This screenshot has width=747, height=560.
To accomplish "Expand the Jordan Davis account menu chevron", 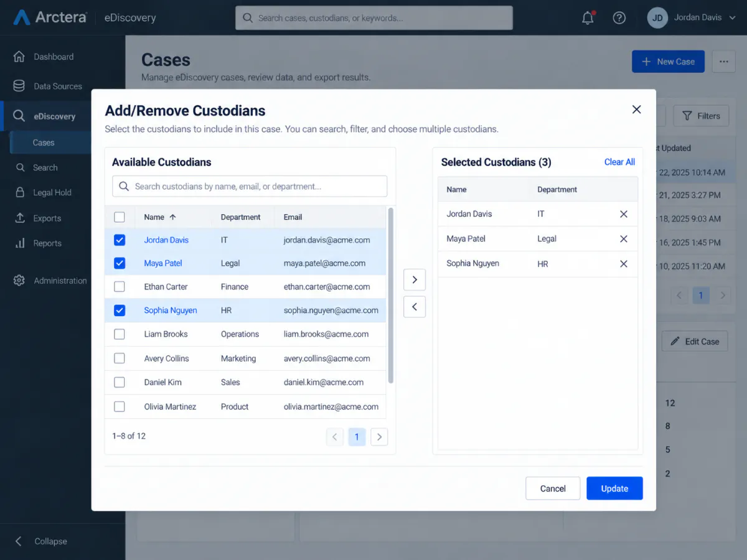I will pyautogui.click(x=733, y=17).
